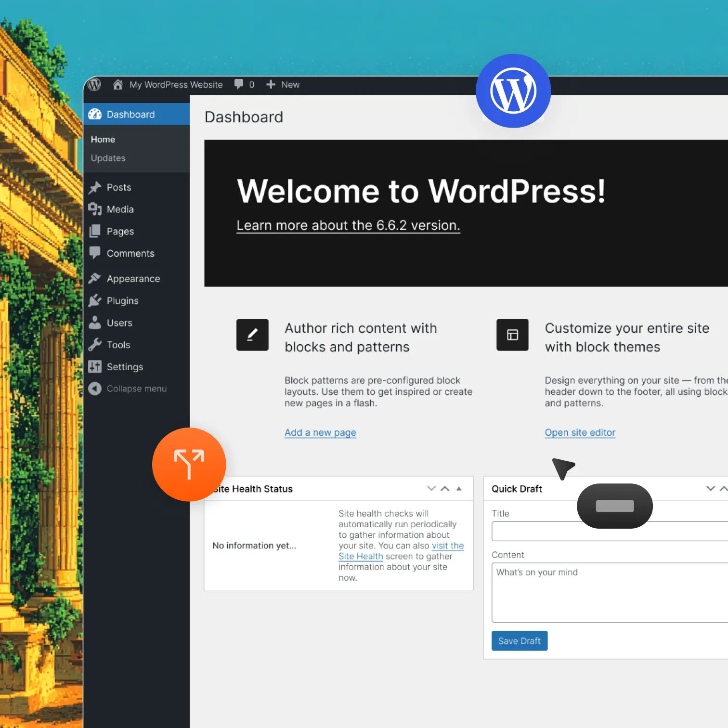Go to Media menu

(120, 209)
